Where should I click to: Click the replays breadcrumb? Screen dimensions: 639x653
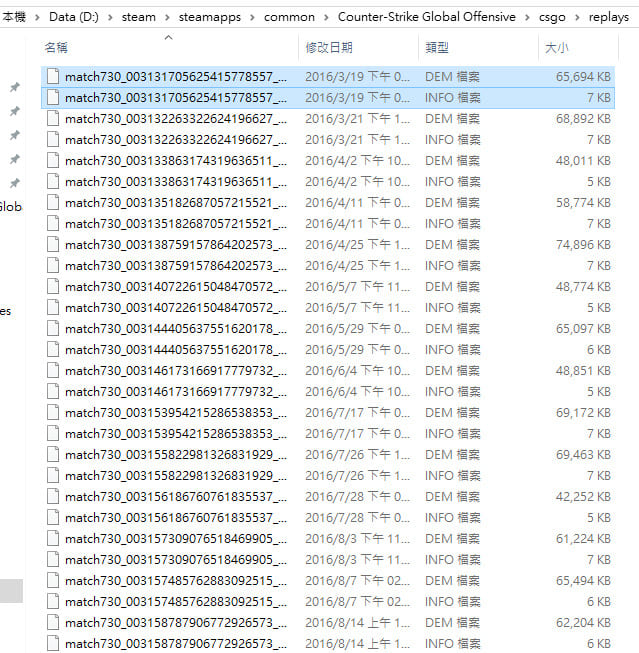609,17
